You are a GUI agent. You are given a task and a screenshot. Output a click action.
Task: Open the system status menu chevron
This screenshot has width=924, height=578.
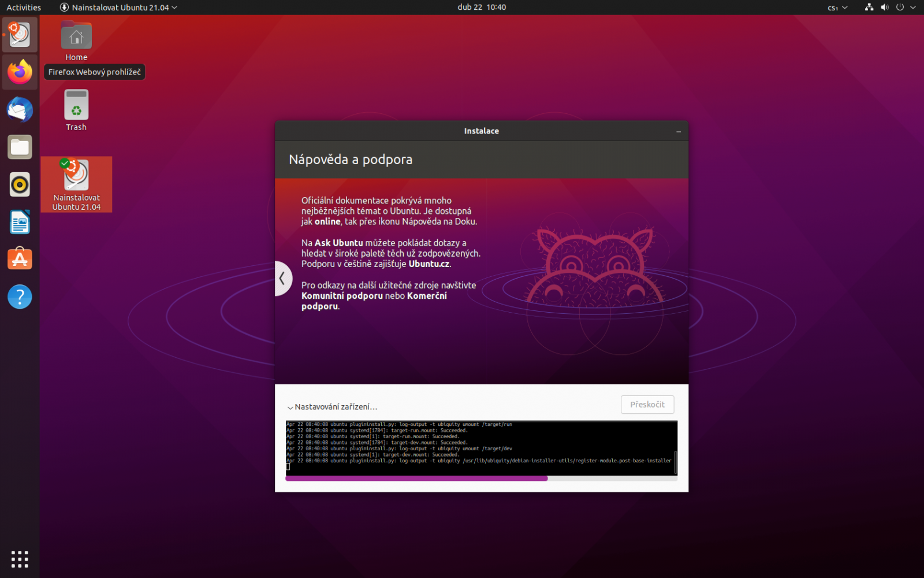click(912, 8)
